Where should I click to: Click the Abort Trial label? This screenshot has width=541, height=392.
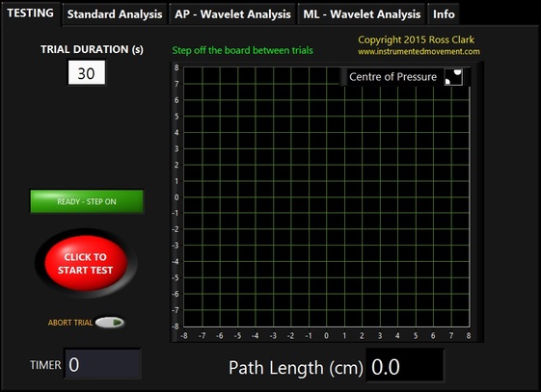pos(70,323)
